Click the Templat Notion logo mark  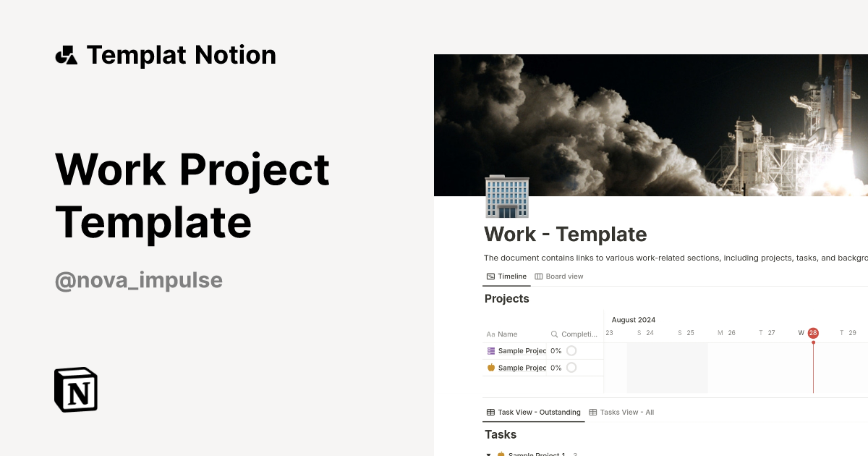click(x=66, y=54)
